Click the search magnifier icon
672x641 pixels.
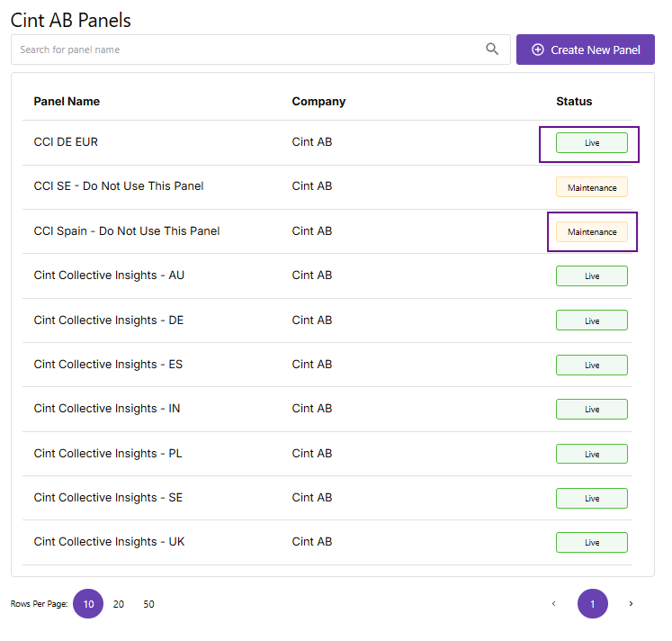pyautogui.click(x=492, y=50)
